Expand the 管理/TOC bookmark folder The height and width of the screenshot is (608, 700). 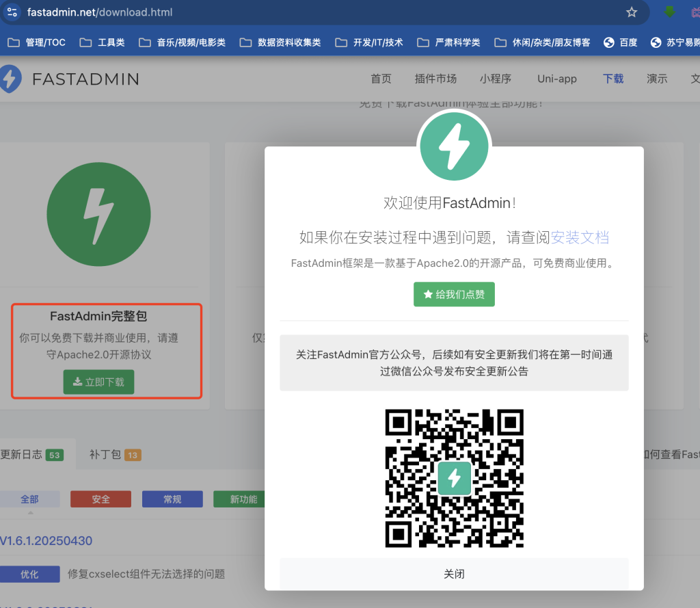click(x=37, y=42)
